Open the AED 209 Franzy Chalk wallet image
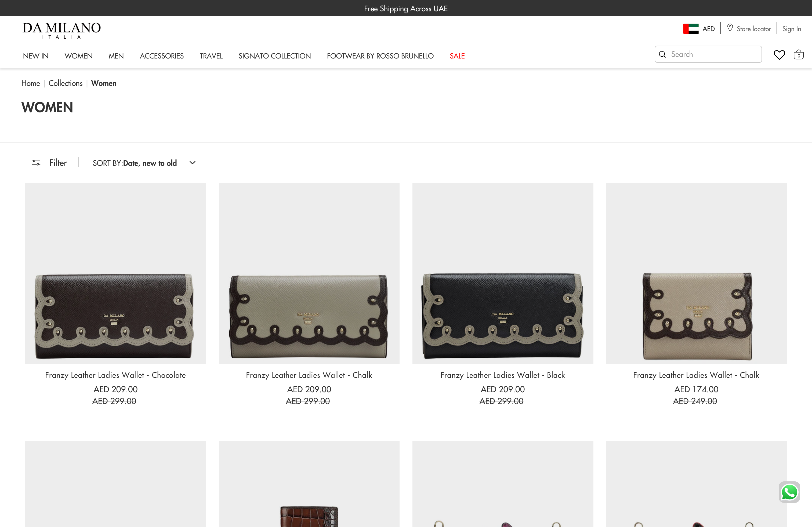The height and width of the screenshot is (527, 812). click(x=309, y=273)
